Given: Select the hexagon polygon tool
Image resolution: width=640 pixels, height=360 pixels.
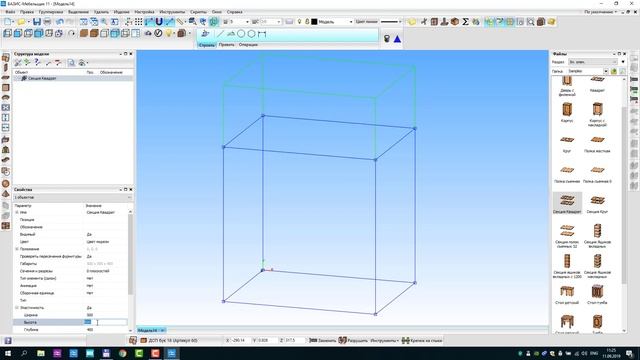Looking at the screenshot, I should (x=251, y=34).
